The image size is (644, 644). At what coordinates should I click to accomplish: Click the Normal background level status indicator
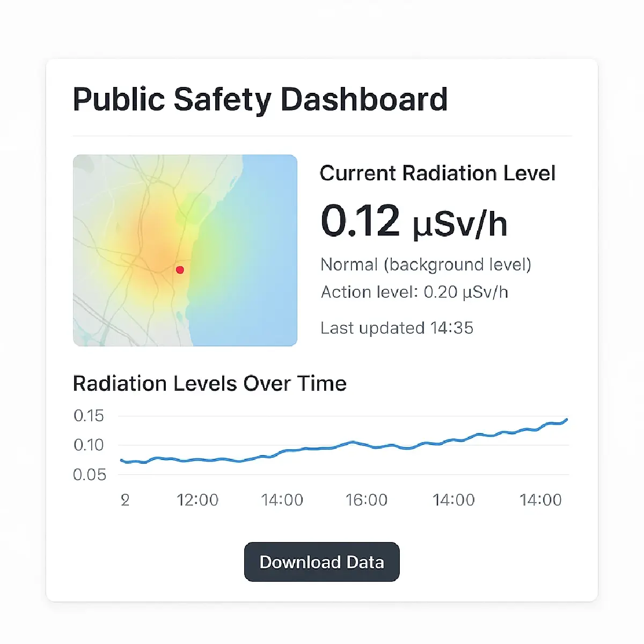[x=427, y=264]
